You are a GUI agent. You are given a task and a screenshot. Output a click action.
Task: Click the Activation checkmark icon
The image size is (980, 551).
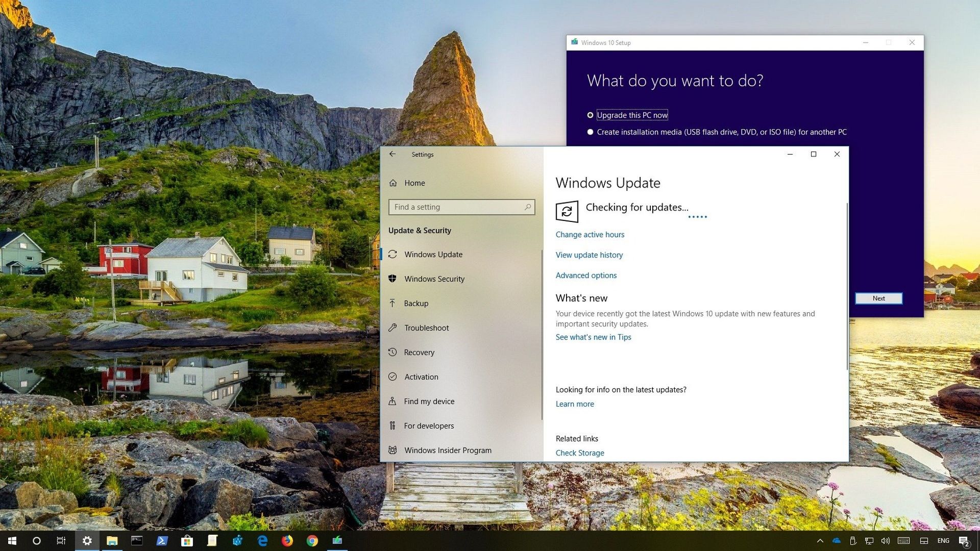[x=392, y=377]
